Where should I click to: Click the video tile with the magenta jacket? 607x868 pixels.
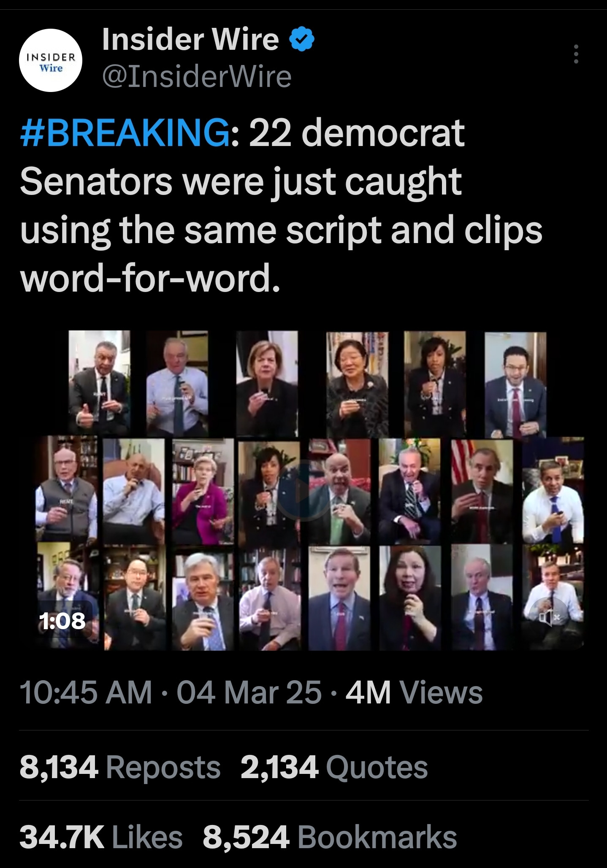(x=202, y=492)
